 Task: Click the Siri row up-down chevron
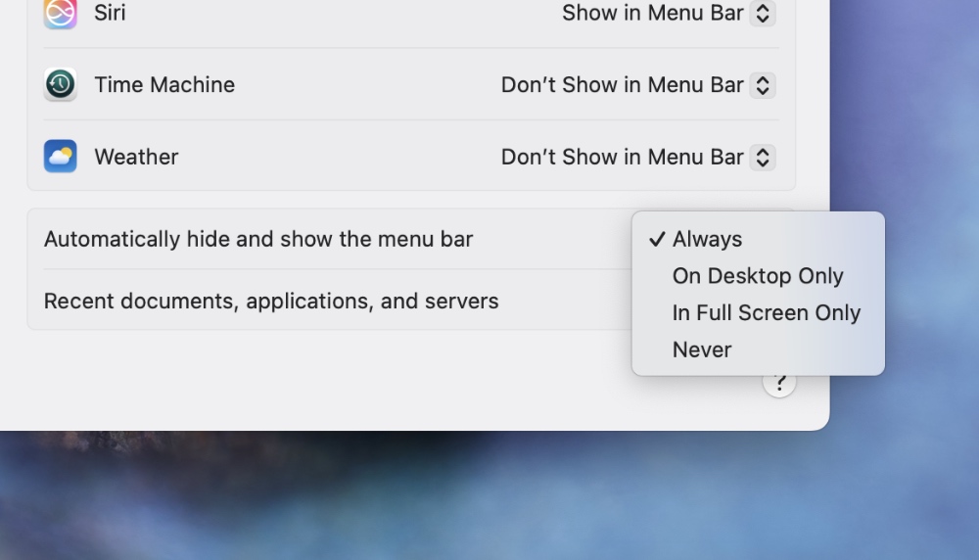click(763, 14)
